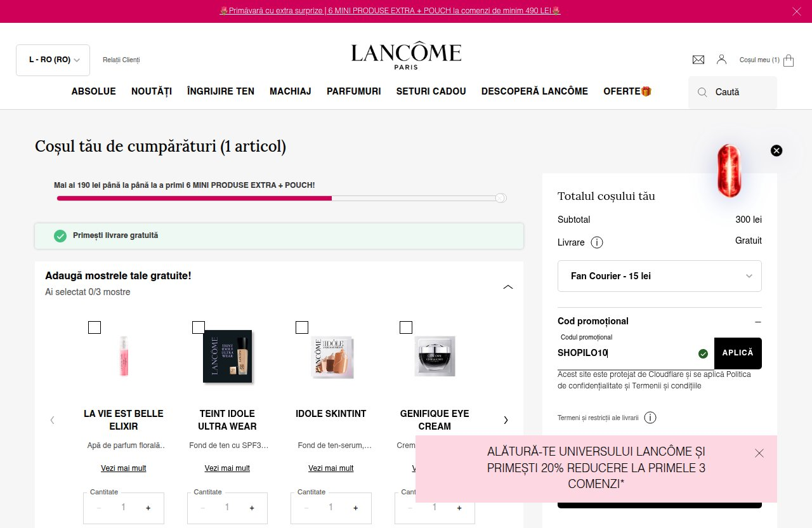This screenshot has height=528, width=812.
Task: Open the newsletter envelope icon
Action: click(698, 60)
